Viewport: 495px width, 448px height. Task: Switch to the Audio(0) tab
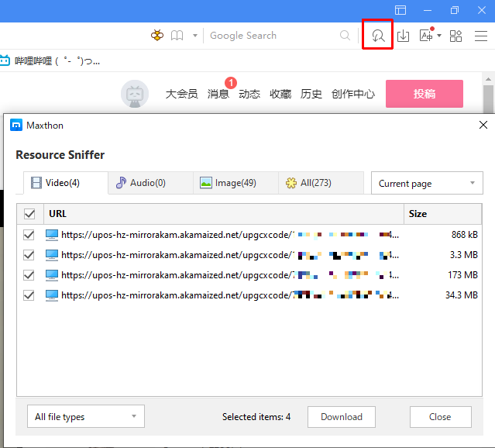point(150,183)
